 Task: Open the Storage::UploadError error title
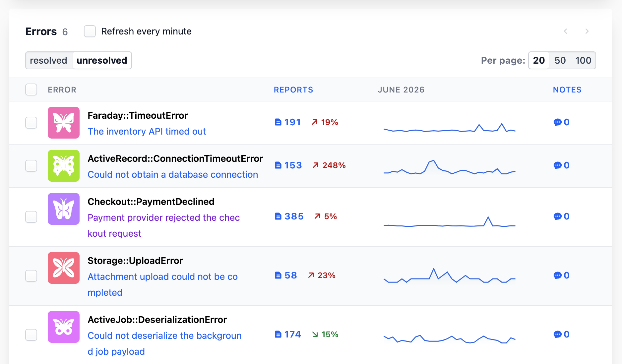[x=135, y=261]
